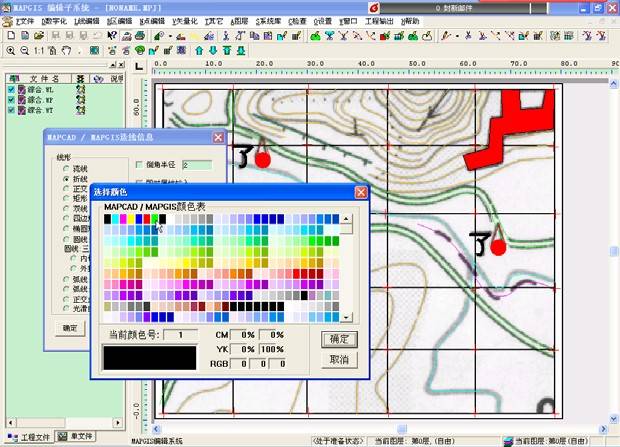Image resolution: width=620 pixels, height=447 pixels.
Task: Click file panel scrollbar right arrow
Action: (117, 423)
